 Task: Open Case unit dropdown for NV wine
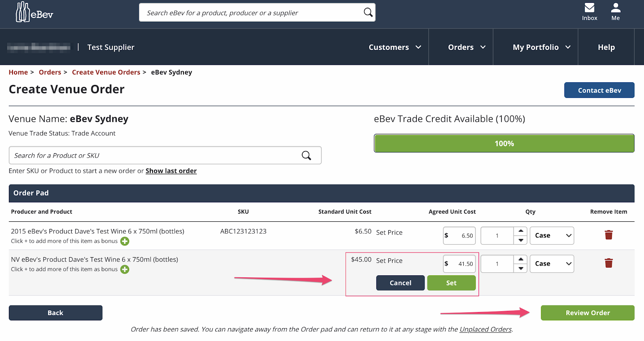tap(552, 264)
